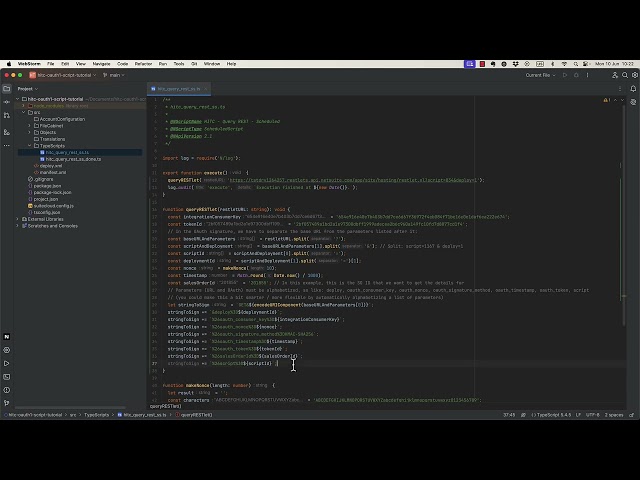Show more tool windows ellipsis
The width and height of the screenshot is (640, 480).
click(7, 145)
